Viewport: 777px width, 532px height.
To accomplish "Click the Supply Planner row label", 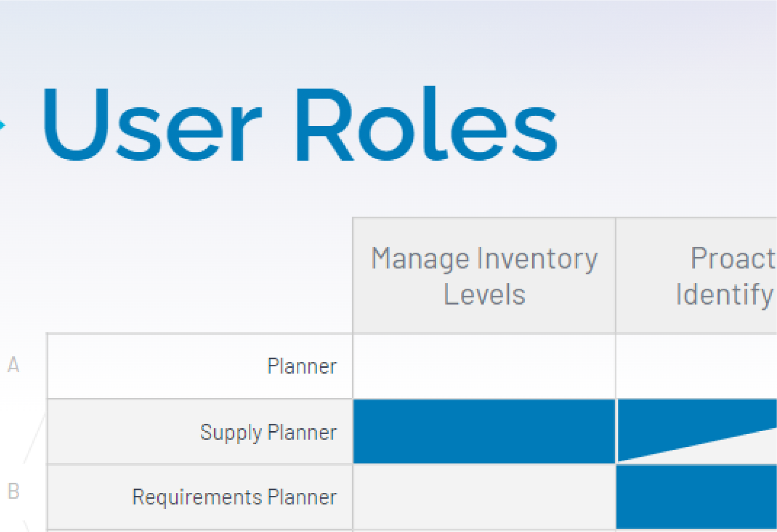I will click(269, 433).
